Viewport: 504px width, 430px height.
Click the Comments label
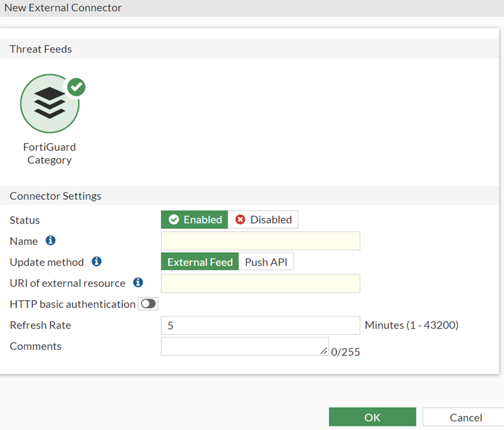coord(35,346)
